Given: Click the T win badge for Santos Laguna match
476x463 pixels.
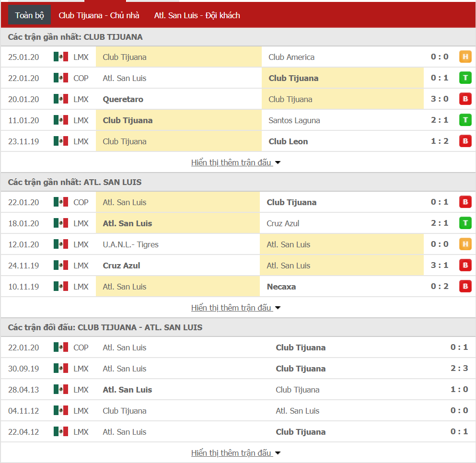Looking at the screenshot, I should coord(465,120).
